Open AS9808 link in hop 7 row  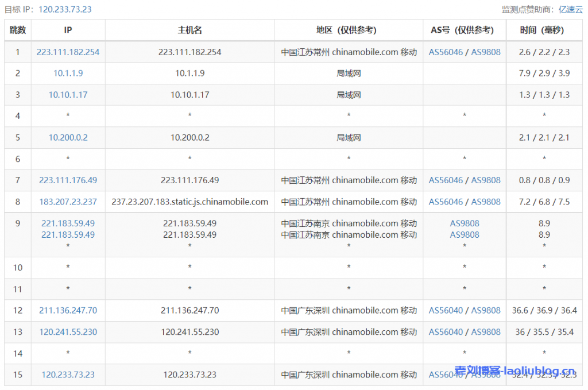pos(486,180)
